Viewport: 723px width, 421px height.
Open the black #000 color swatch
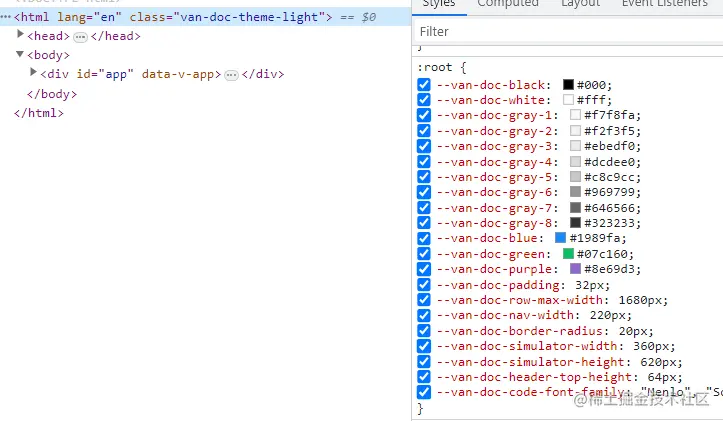(x=568, y=84)
